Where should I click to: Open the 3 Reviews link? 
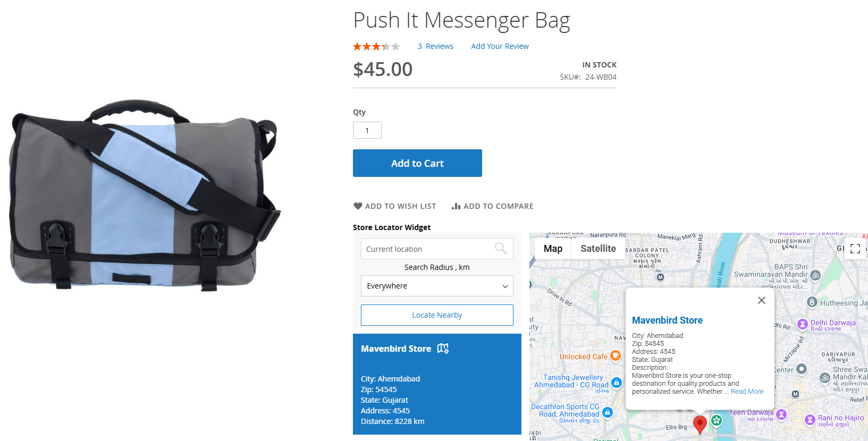click(435, 46)
